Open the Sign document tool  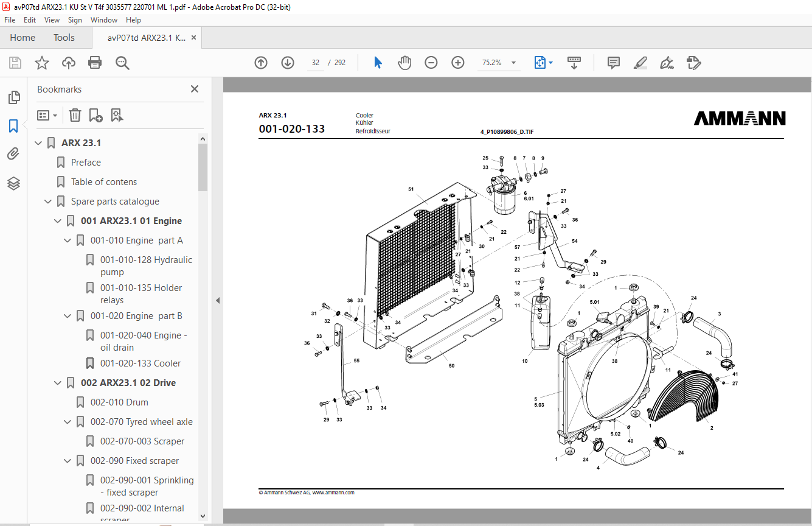pos(667,63)
